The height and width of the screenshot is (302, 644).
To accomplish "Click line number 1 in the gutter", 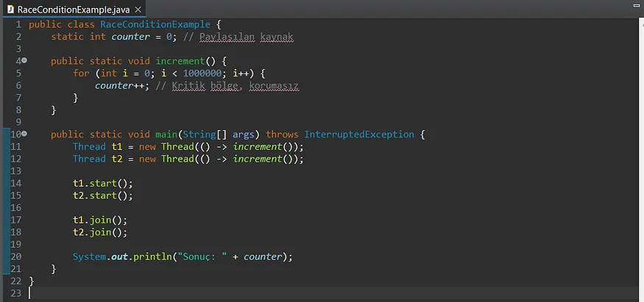I will [x=18, y=24].
